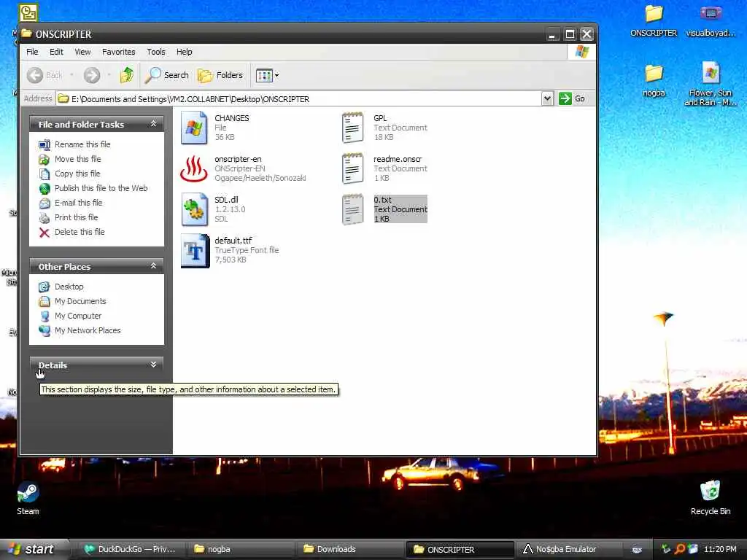The image size is (747, 560).
Task: Select the default.ttf file name
Action: pyautogui.click(x=233, y=241)
